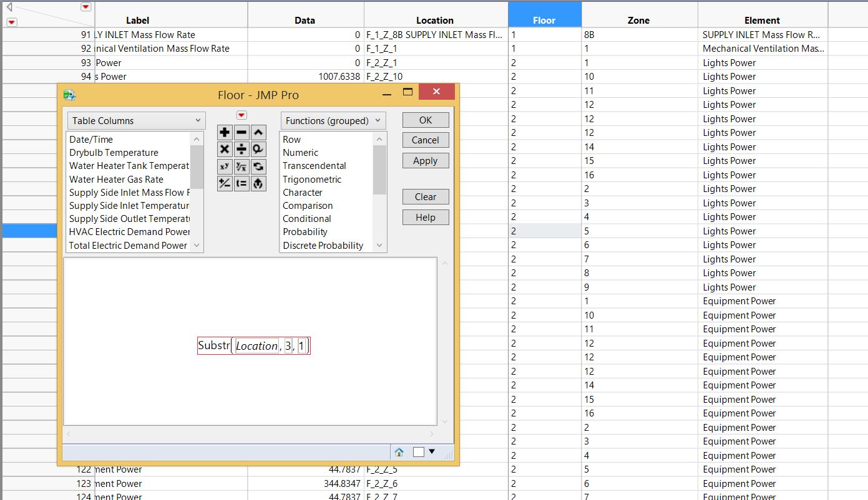Select the 3 argument in the Substr formula

[288, 346]
